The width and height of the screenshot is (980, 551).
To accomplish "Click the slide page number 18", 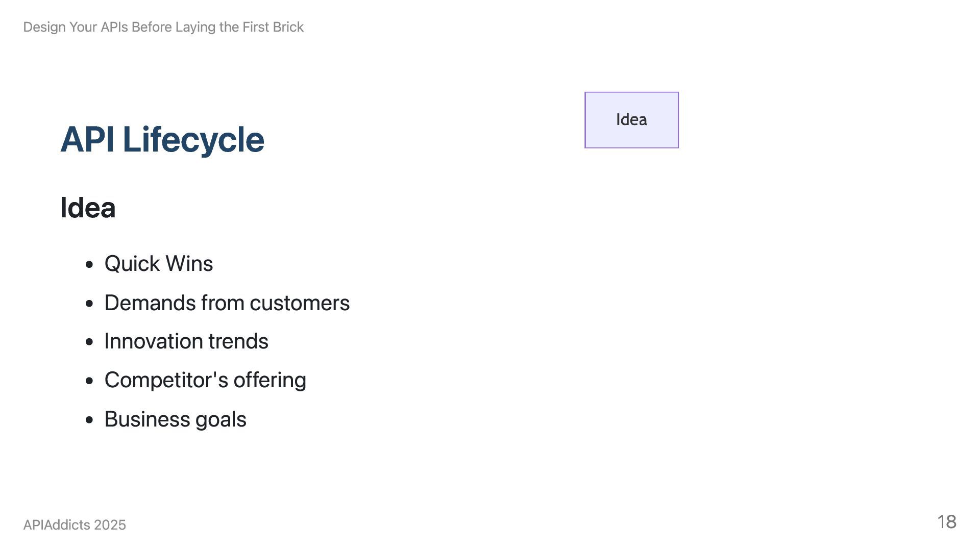I will [x=946, y=522].
